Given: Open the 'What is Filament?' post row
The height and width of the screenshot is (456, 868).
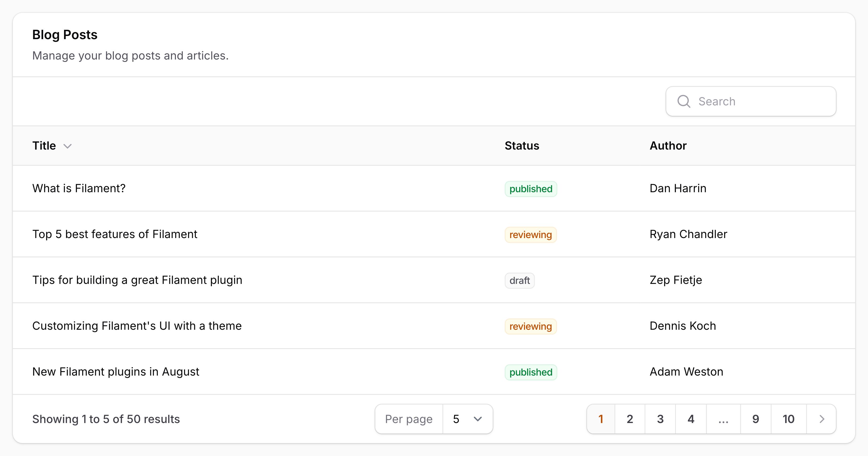Looking at the screenshot, I should tap(434, 188).
